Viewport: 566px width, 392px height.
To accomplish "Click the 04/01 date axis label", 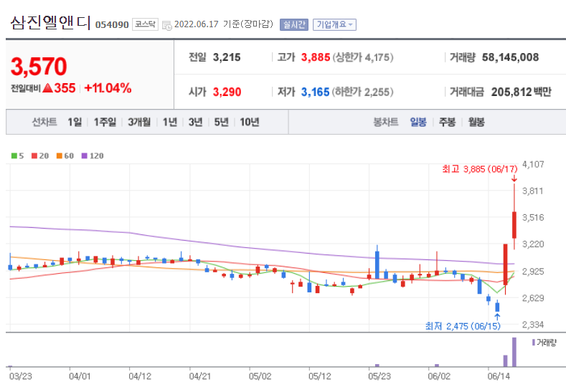I will [x=80, y=376].
